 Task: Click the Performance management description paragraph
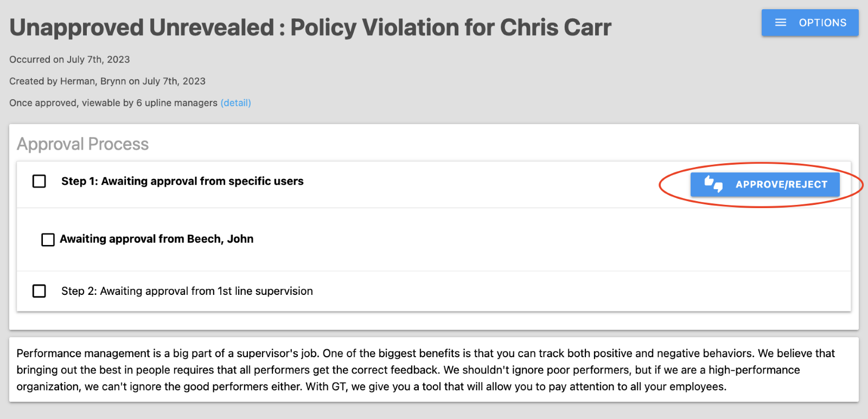pyautogui.click(x=425, y=370)
